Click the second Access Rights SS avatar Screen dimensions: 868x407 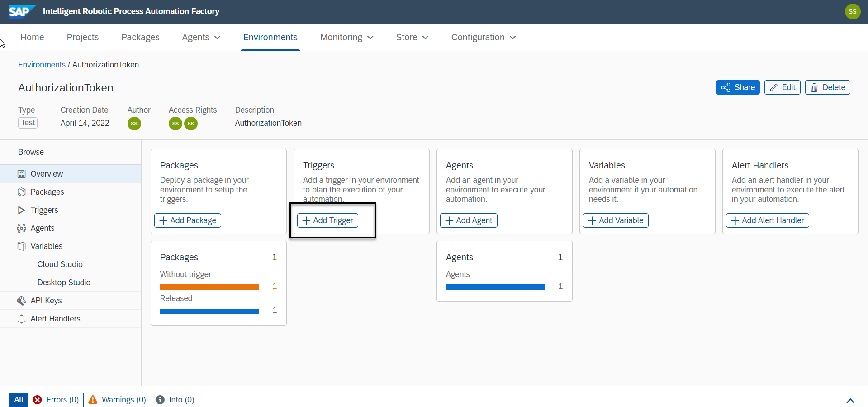tap(191, 124)
